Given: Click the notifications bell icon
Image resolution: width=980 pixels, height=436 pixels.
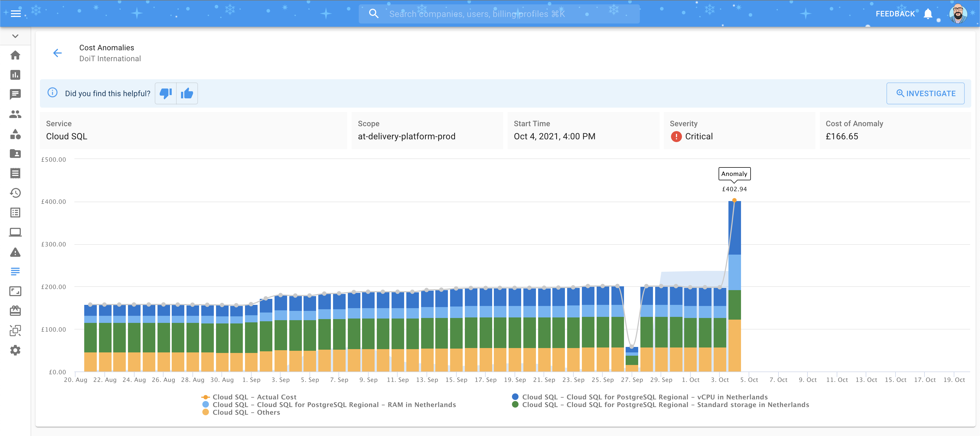Looking at the screenshot, I should tap(928, 14).
